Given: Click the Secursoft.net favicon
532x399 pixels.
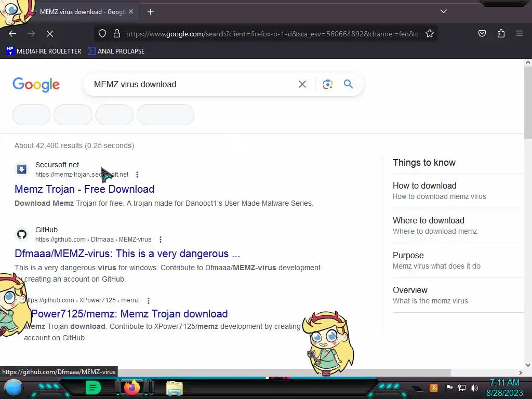Looking at the screenshot, I should (22, 169).
